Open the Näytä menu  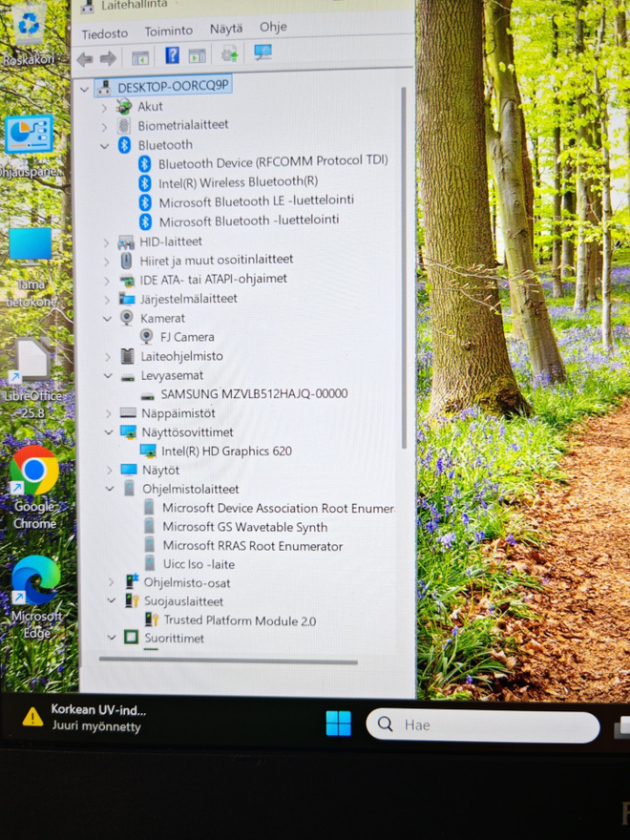226,29
